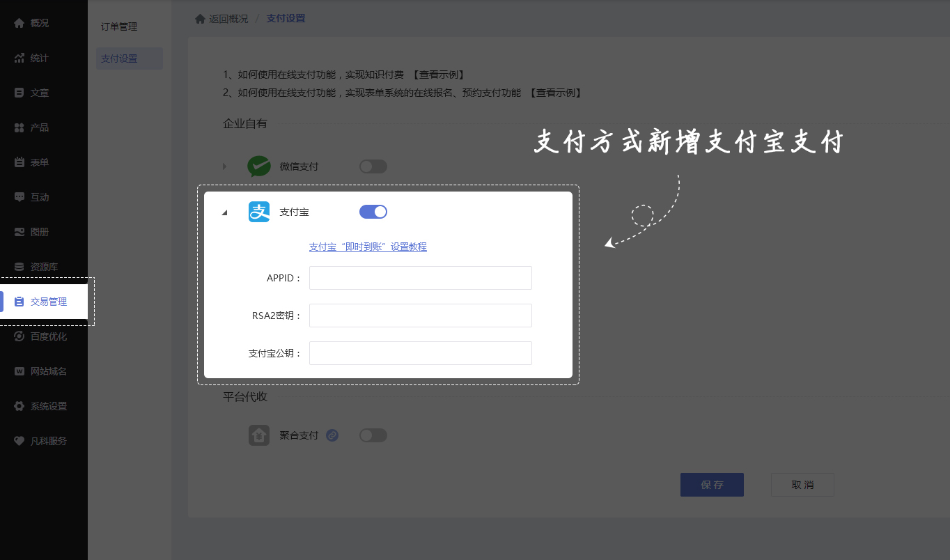Enable the 聚合支付 toggle switch
Image resolution: width=950 pixels, height=560 pixels.
tap(373, 435)
